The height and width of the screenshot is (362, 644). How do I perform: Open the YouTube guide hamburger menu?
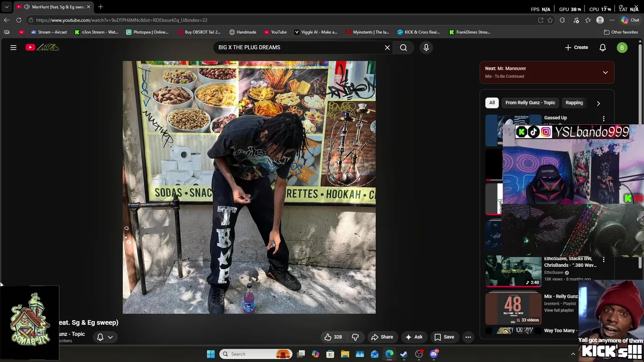14,47
